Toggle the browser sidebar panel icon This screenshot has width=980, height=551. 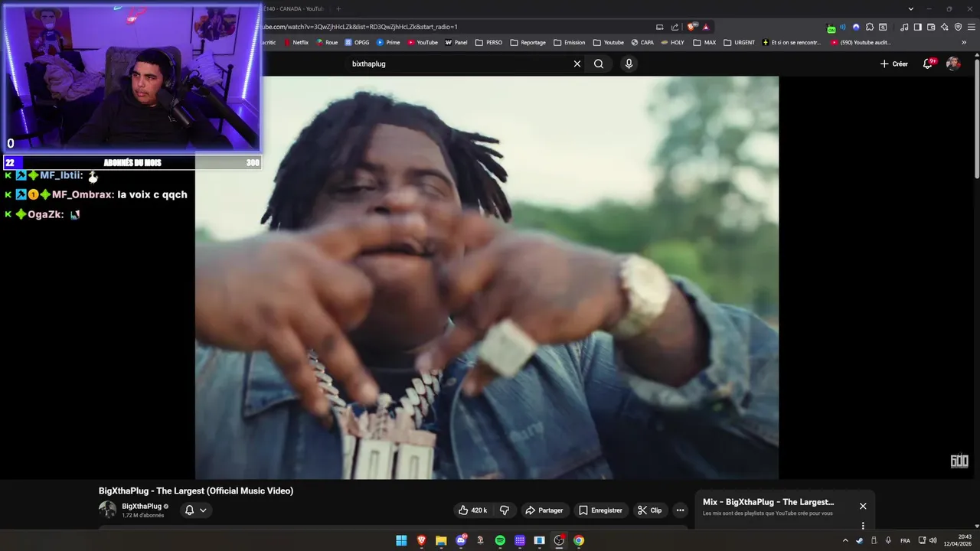pos(917,27)
